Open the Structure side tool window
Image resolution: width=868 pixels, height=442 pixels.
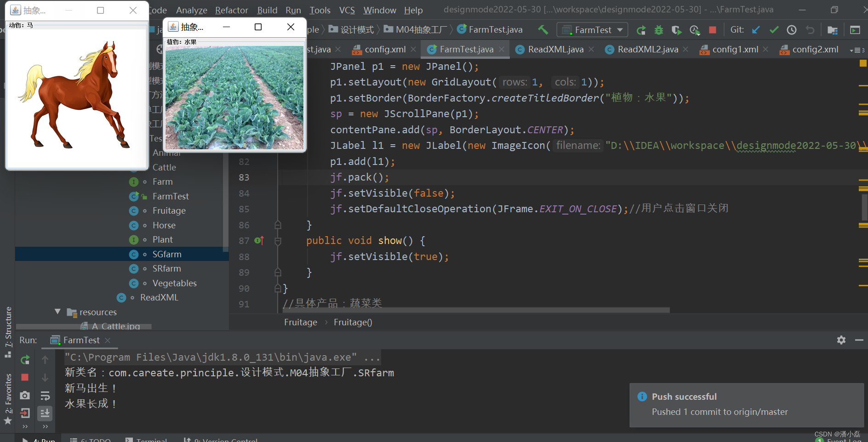(x=8, y=332)
